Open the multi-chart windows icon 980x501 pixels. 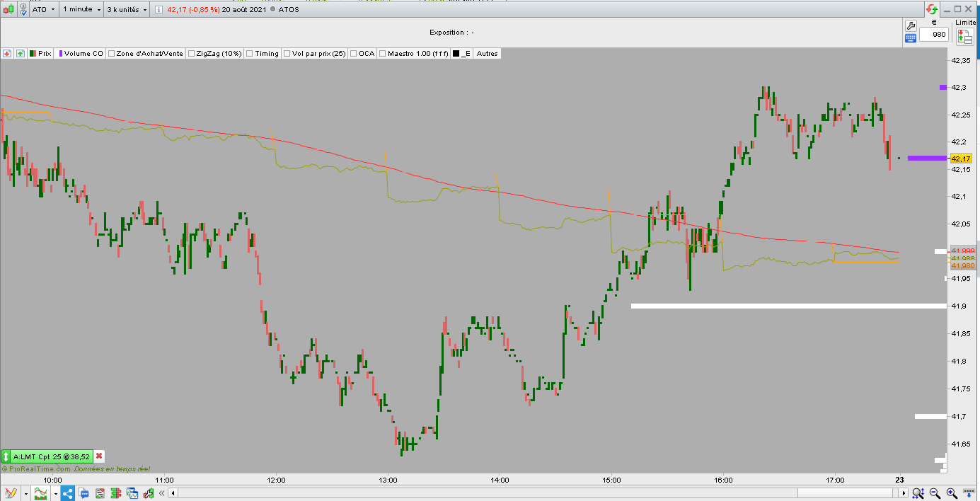132,493
